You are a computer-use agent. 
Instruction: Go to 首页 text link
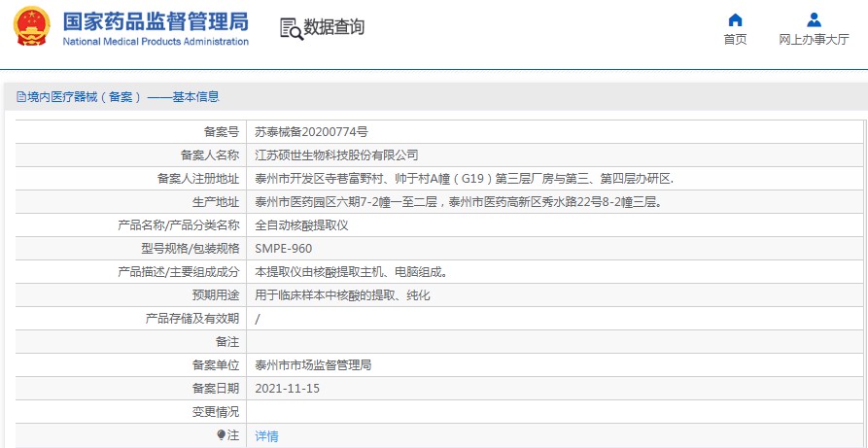coord(735,39)
